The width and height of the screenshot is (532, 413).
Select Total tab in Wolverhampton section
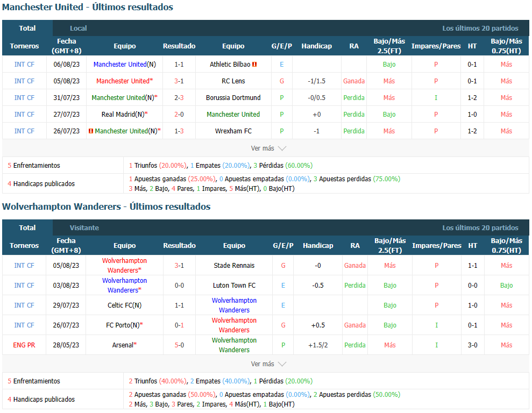[27, 227]
